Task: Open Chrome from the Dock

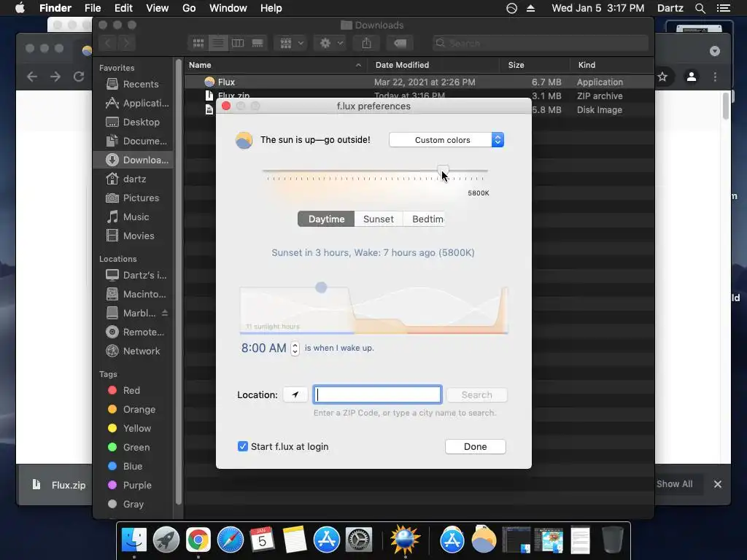Action: click(x=198, y=540)
